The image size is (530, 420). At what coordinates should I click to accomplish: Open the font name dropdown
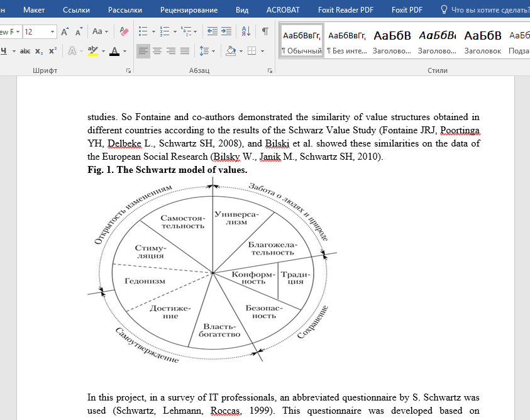pyautogui.click(x=18, y=32)
